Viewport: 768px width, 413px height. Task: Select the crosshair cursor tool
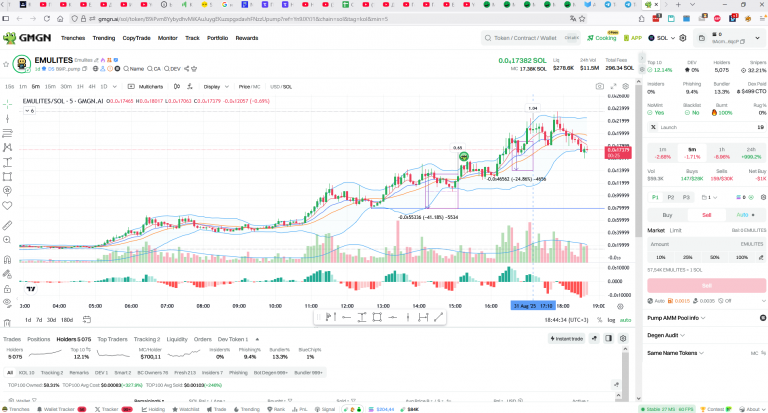[x=7, y=104]
